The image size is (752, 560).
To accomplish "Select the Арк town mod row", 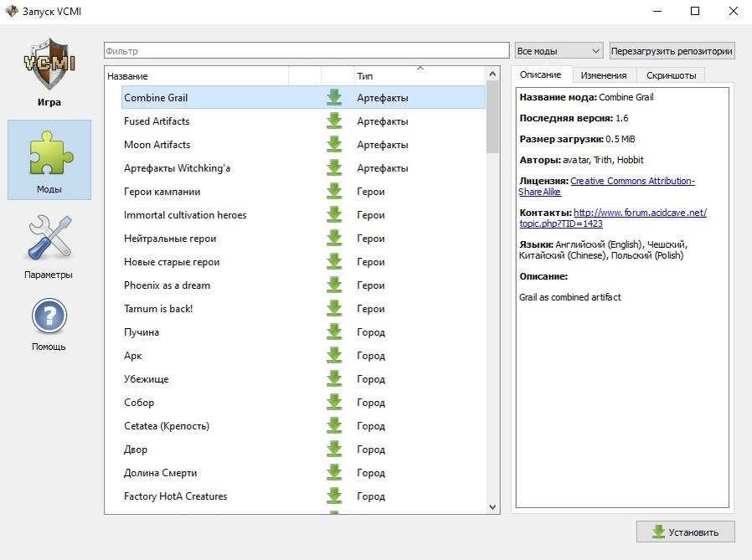I will tap(304, 355).
